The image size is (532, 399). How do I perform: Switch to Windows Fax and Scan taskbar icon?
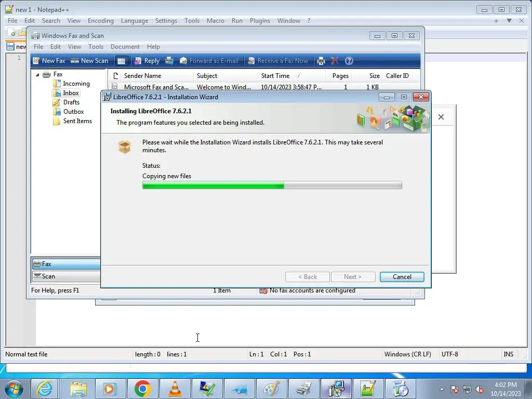[303, 389]
